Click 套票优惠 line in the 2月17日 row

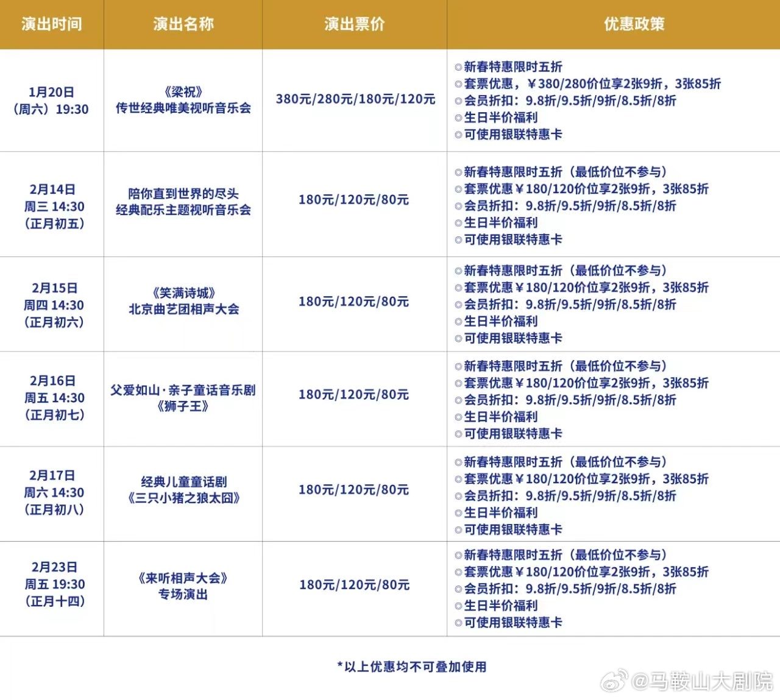[581, 479]
